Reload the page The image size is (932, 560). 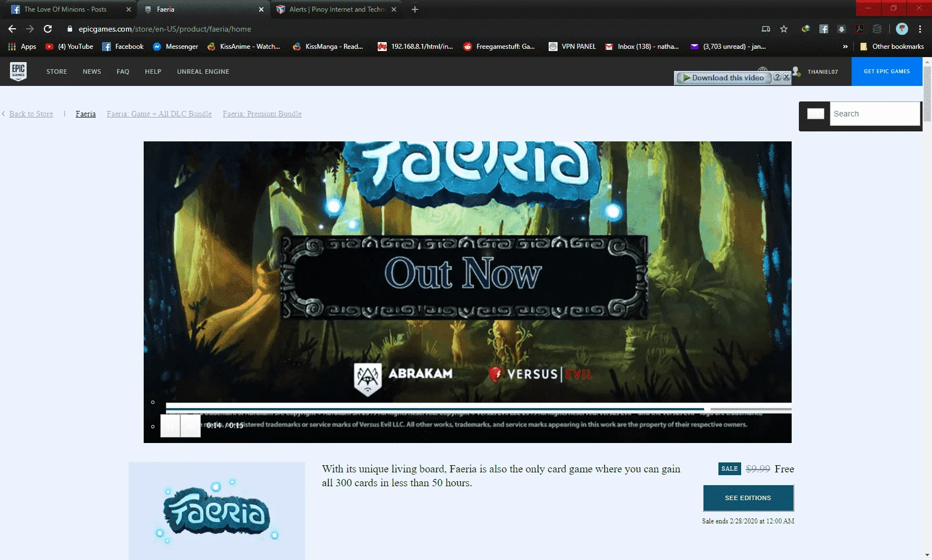tap(48, 29)
